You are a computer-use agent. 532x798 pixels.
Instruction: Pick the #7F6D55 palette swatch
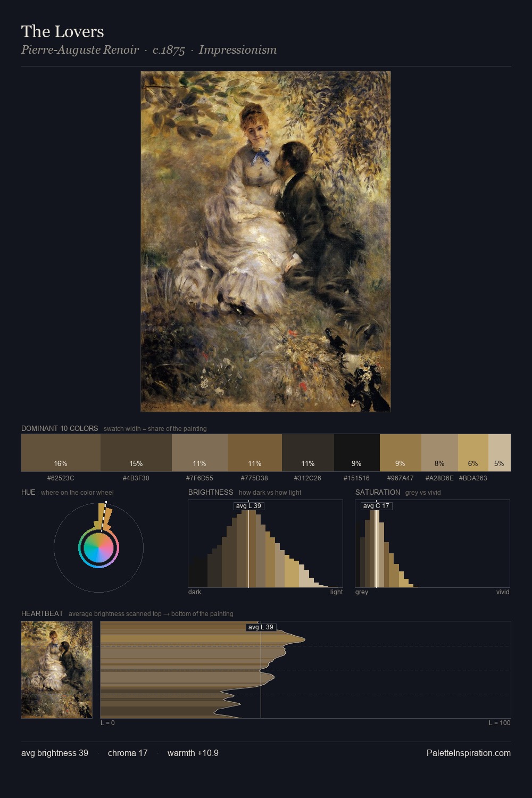click(199, 453)
